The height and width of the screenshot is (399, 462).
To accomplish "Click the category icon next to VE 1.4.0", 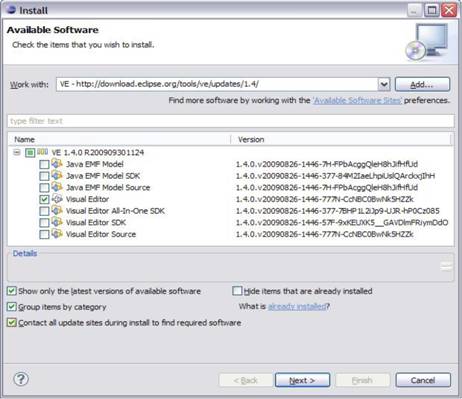I will [42, 152].
